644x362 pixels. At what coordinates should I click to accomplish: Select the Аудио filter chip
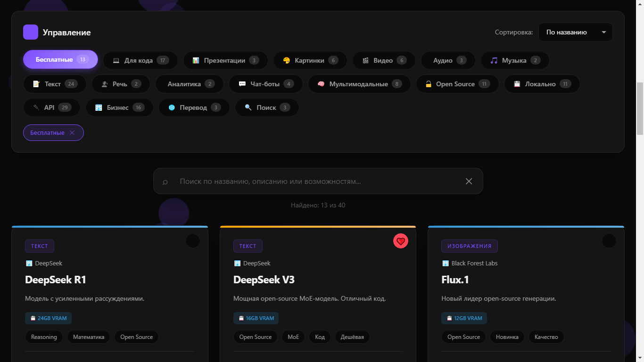tap(448, 60)
